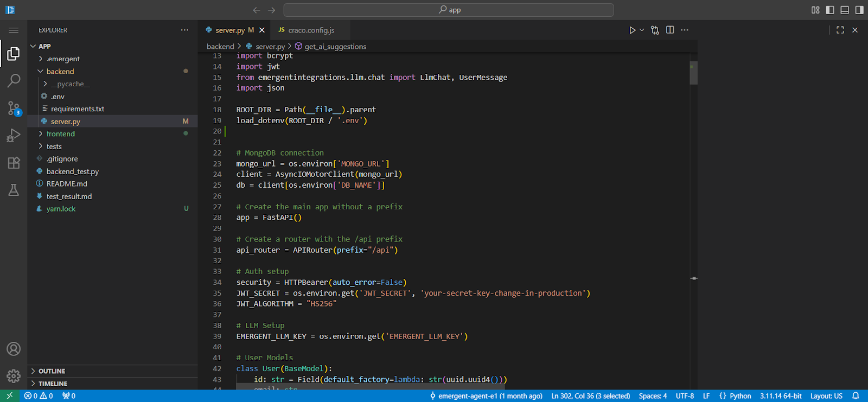Click the backend breadcrumb
868x402 pixels.
pyautogui.click(x=220, y=47)
